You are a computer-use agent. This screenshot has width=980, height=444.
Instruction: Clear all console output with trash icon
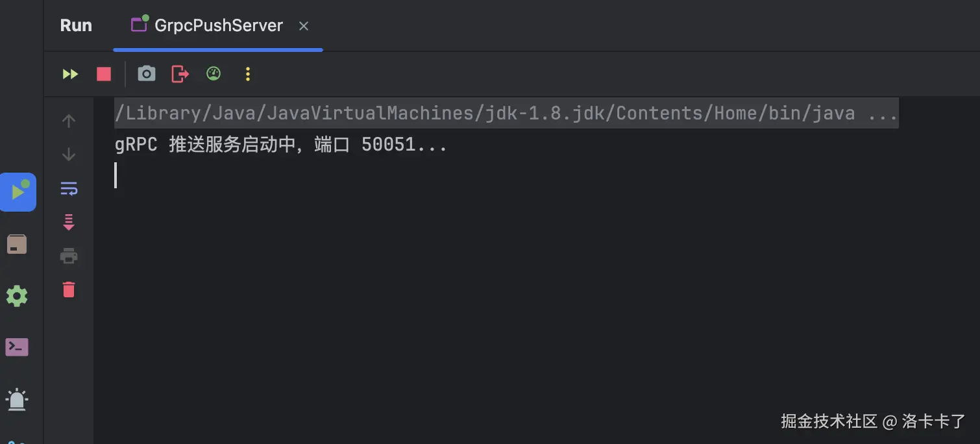click(x=69, y=290)
